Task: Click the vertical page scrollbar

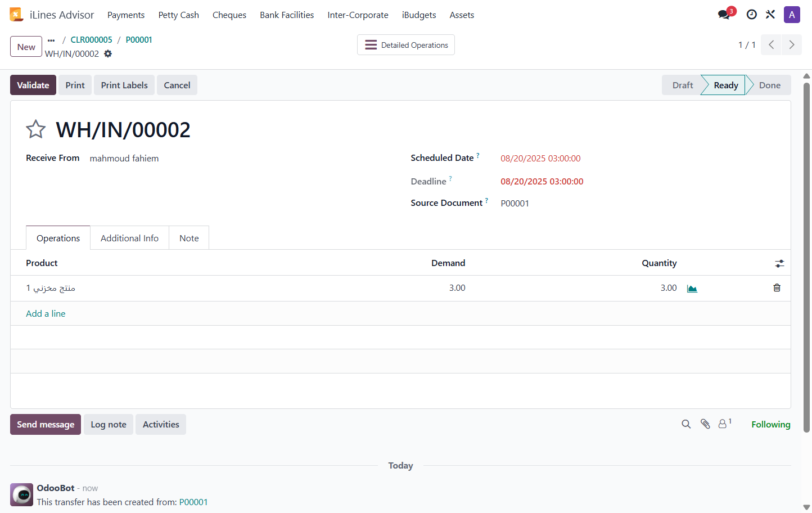Action: pos(806,257)
